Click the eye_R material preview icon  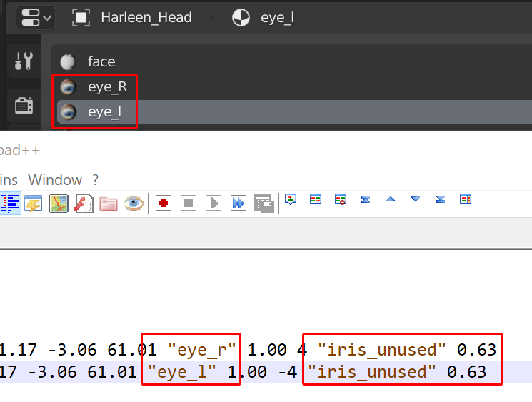pos(68,87)
